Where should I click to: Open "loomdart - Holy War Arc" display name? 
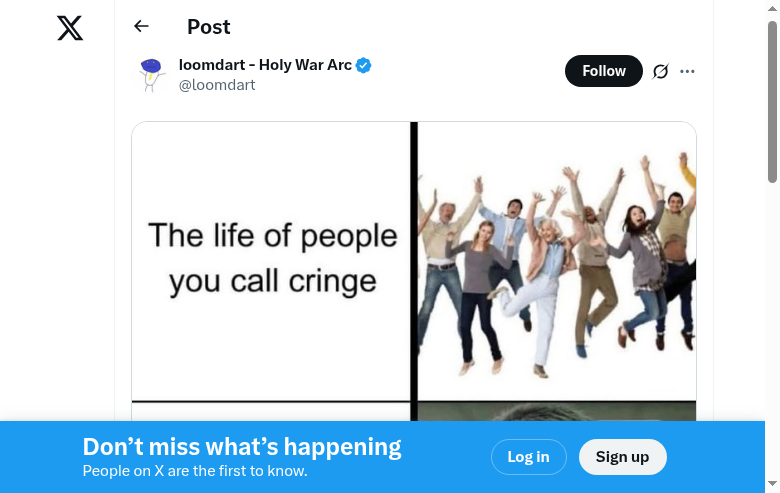(265, 65)
